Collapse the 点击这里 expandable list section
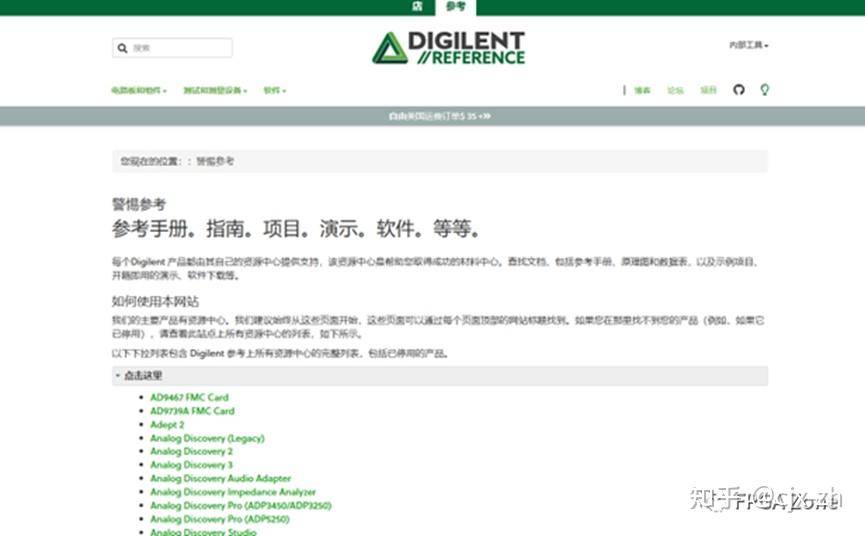Image resolution: width=865 pixels, height=536 pixels. pos(440,376)
